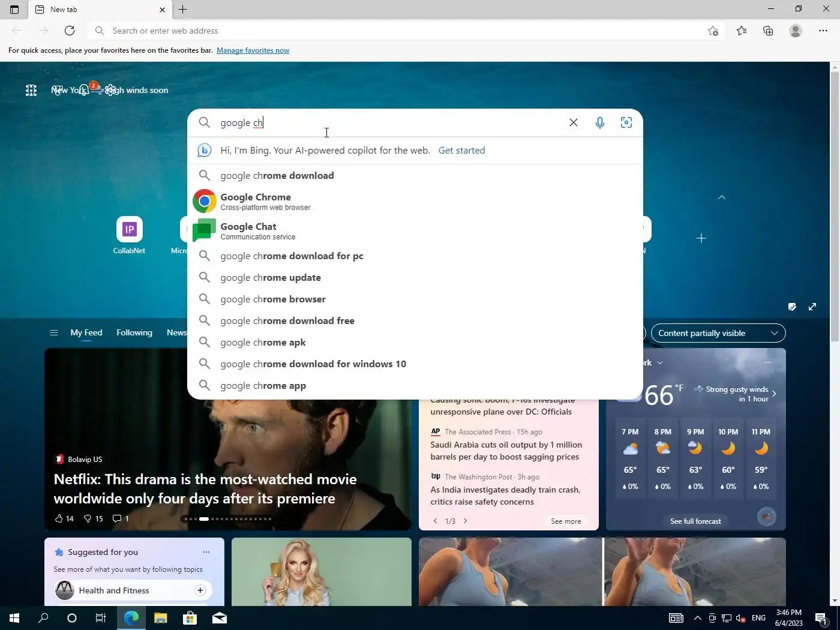Click the Get started link
The width and height of the screenshot is (840, 630).
[461, 150]
